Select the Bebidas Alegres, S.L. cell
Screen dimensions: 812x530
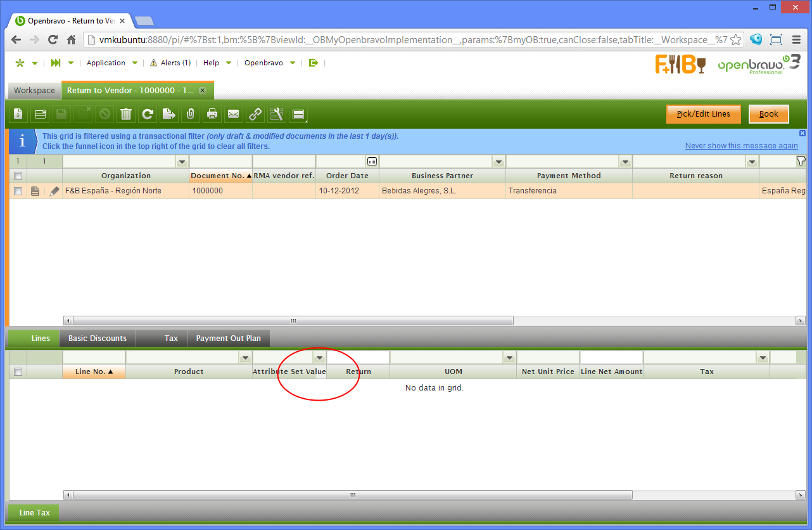tap(442, 191)
